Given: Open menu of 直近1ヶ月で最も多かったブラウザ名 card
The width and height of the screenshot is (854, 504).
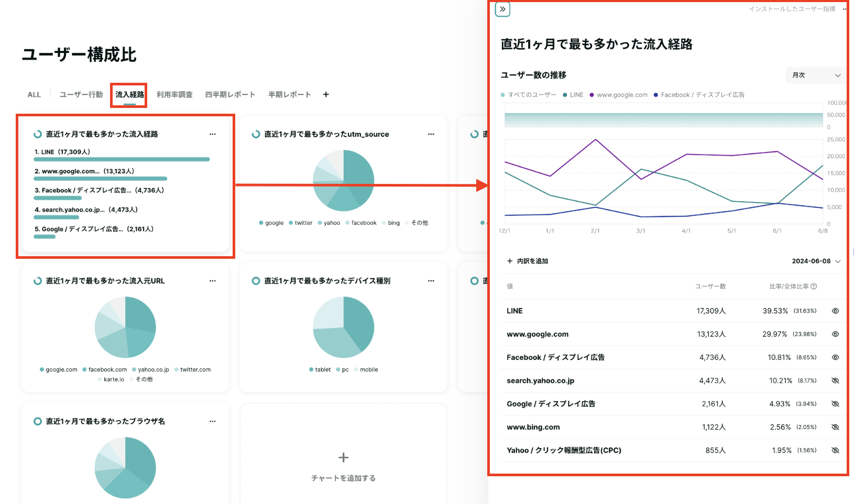Looking at the screenshot, I should [x=213, y=421].
